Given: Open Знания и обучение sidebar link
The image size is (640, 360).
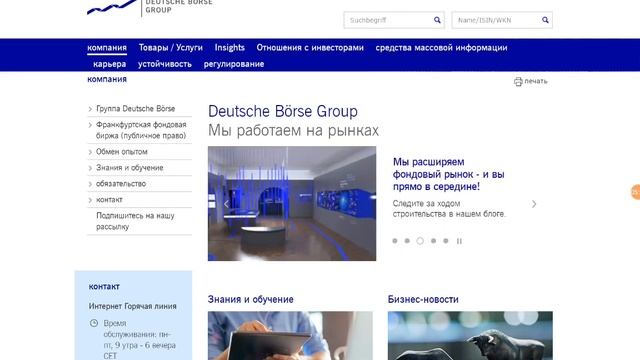Looking at the screenshot, I should click(129, 168).
